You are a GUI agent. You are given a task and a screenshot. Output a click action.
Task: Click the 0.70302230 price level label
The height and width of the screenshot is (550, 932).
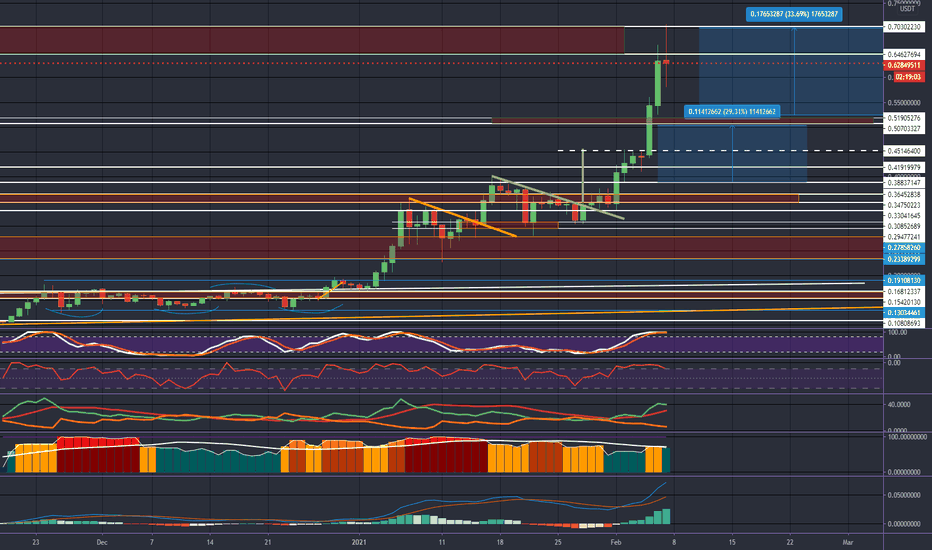904,27
